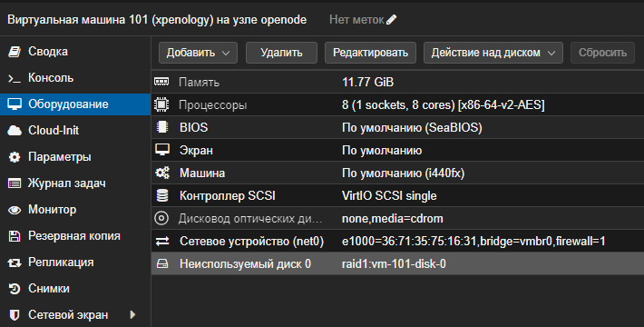Click the pencil icon next to Нет меток

(x=392, y=19)
